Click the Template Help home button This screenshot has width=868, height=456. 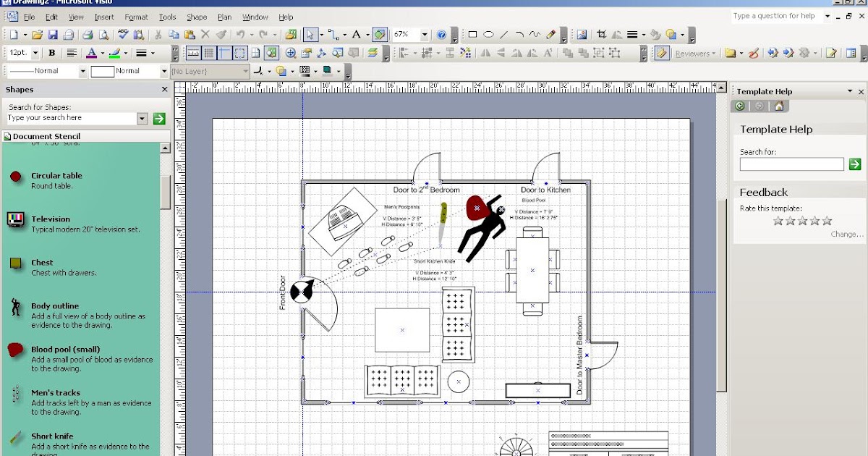pos(779,106)
